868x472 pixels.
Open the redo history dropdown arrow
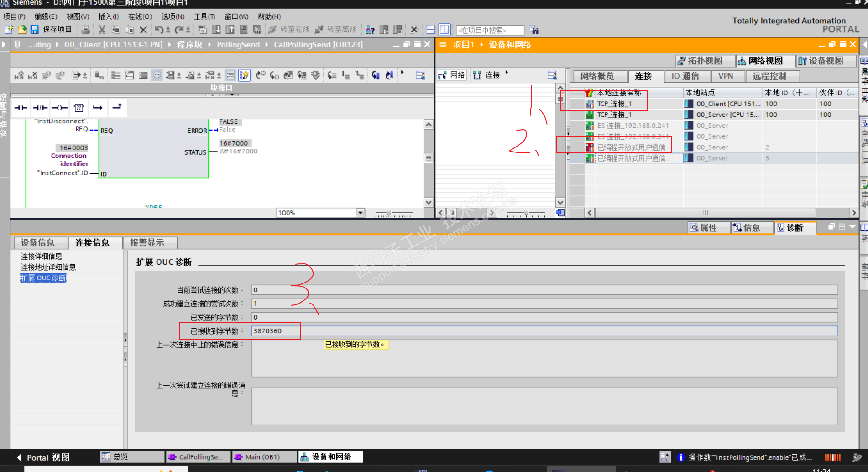pyautogui.click(x=188, y=30)
